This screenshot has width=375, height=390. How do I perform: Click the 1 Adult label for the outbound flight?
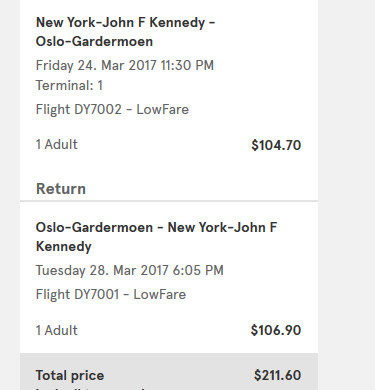coord(57,145)
